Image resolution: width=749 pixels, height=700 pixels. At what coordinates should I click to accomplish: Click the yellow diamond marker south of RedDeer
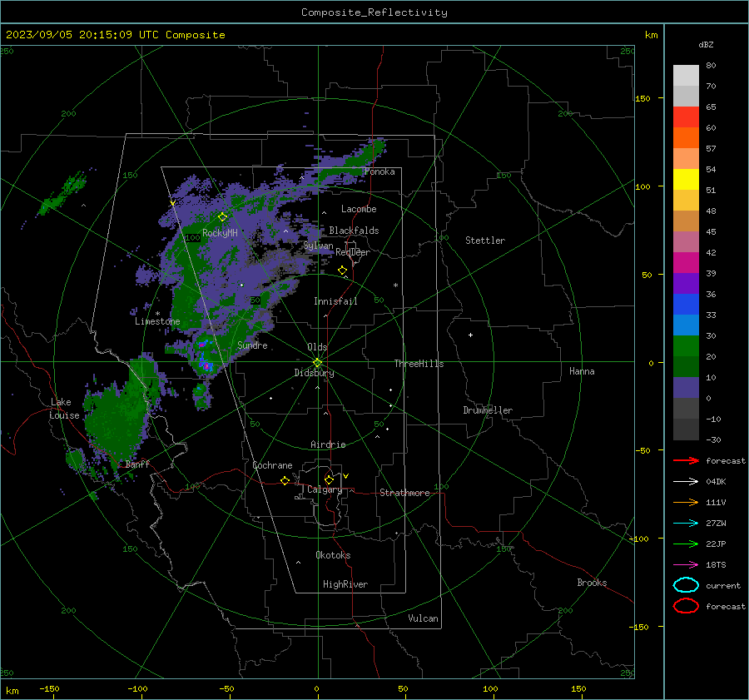[343, 271]
